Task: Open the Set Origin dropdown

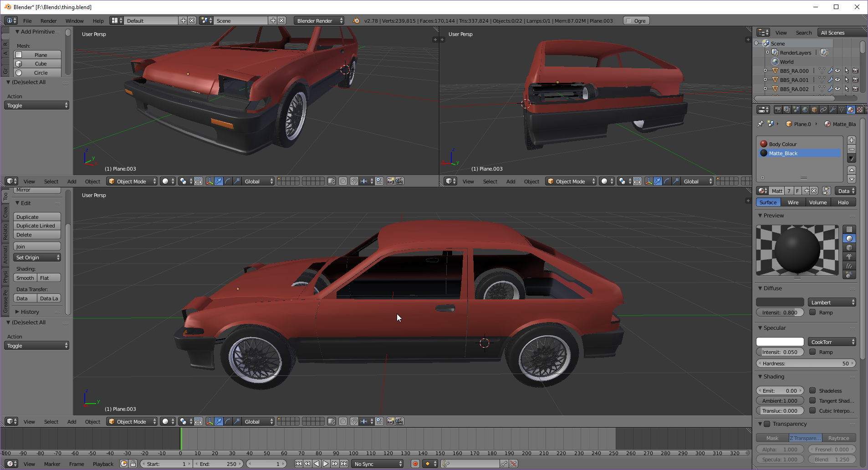Action: pos(37,258)
